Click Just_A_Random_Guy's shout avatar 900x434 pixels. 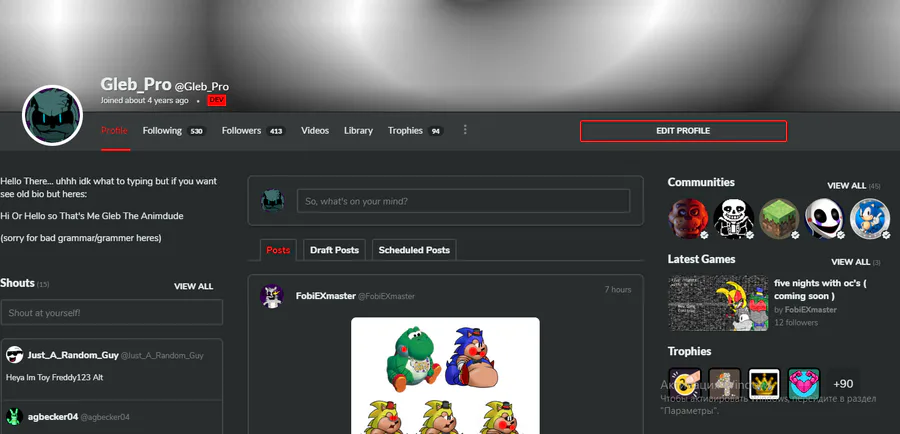click(x=14, y=355)
